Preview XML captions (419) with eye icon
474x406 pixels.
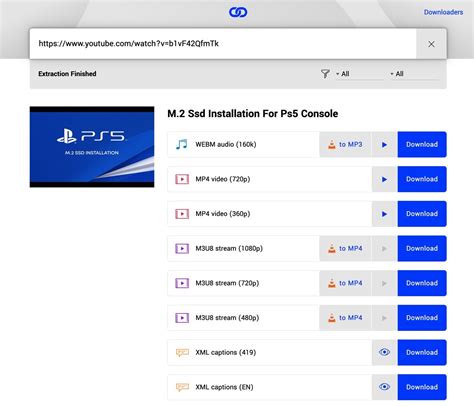[384, 352]
